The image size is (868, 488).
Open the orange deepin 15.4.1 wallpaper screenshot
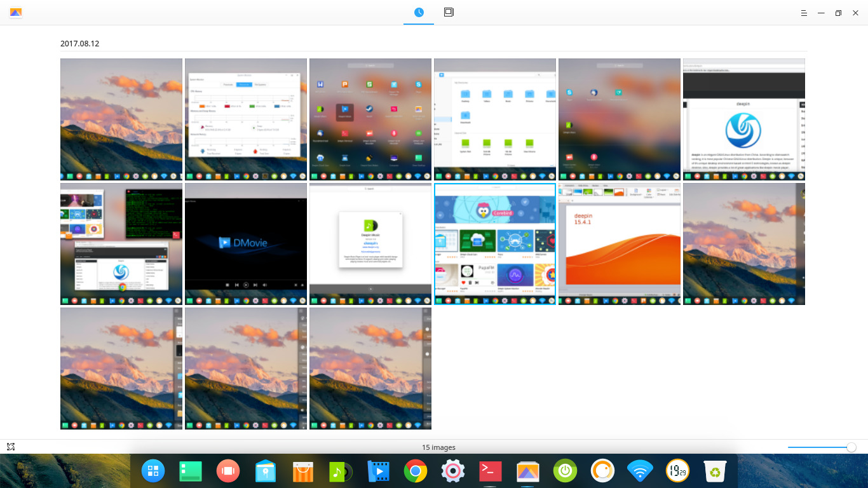point(619,244)
